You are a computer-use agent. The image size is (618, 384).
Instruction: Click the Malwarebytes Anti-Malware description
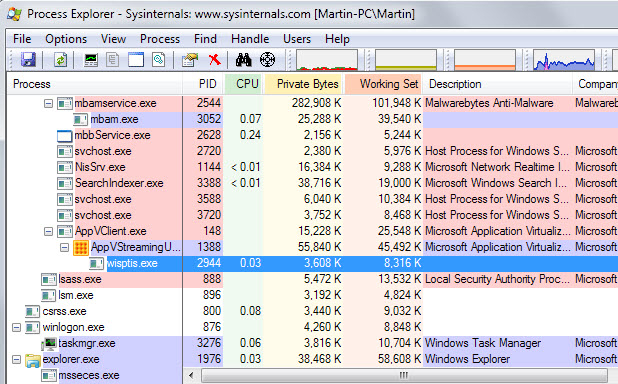489,103
